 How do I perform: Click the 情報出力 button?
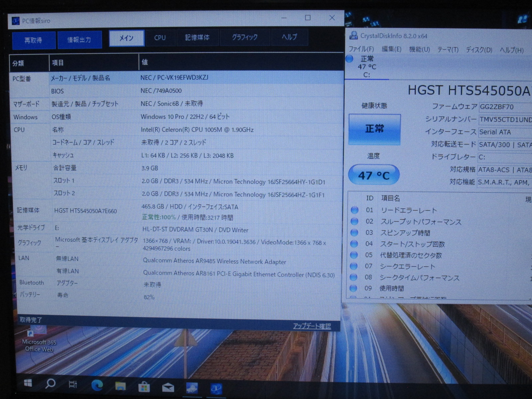[x=79, y=40]
